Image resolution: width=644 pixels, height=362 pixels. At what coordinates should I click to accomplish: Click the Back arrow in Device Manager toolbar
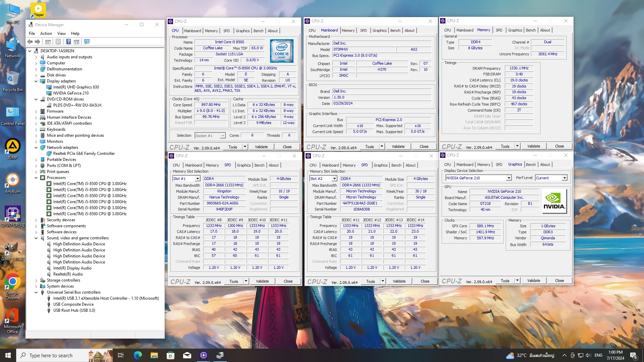[30, 42]
